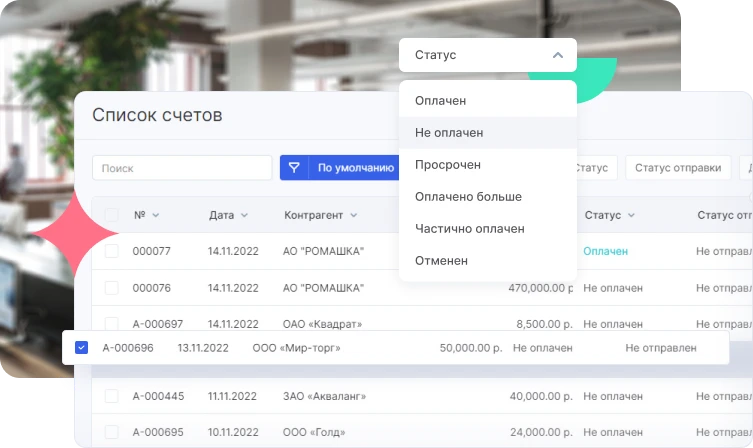753x448 pixels.
Task: Collapse the Статус dropdown via its chevron
Action: 558,55
